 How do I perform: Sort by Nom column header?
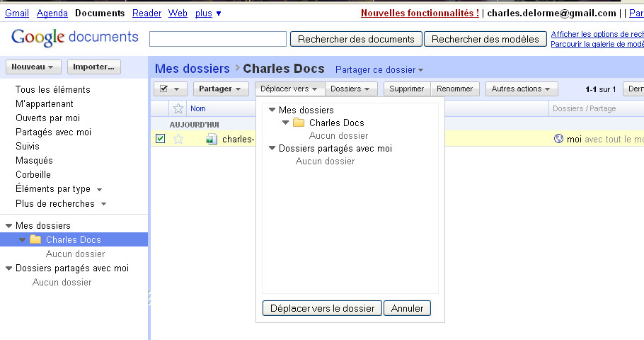tap(198, 108)
